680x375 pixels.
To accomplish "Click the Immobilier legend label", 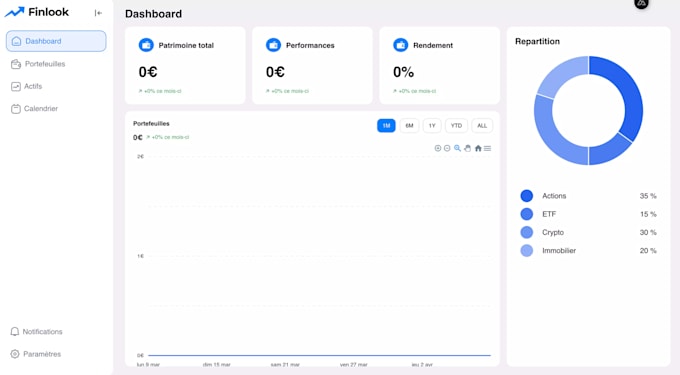I will tap(559, 251).
